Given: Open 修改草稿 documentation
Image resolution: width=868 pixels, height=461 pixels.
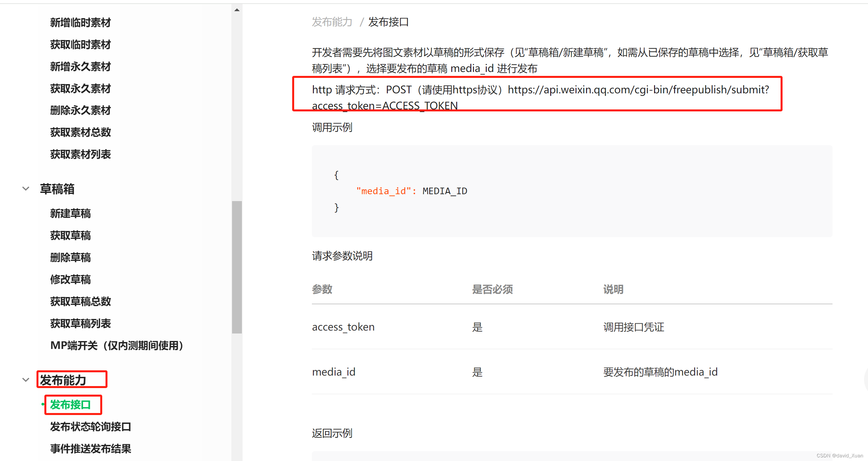Looking at the screenshot, I should point(70,279).
